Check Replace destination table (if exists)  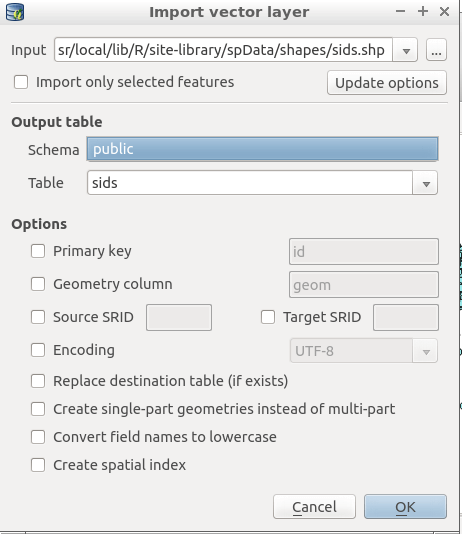click(38, 381)
